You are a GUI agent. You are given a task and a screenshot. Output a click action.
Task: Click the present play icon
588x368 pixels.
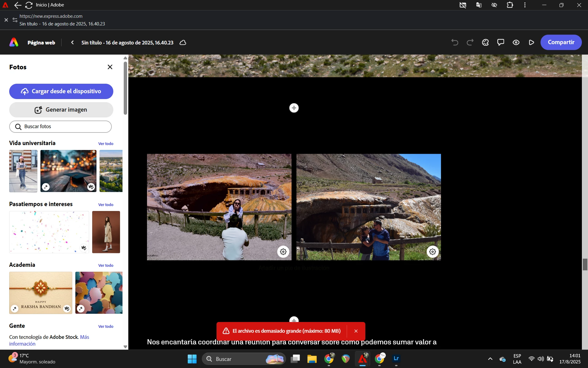[531, 42]
